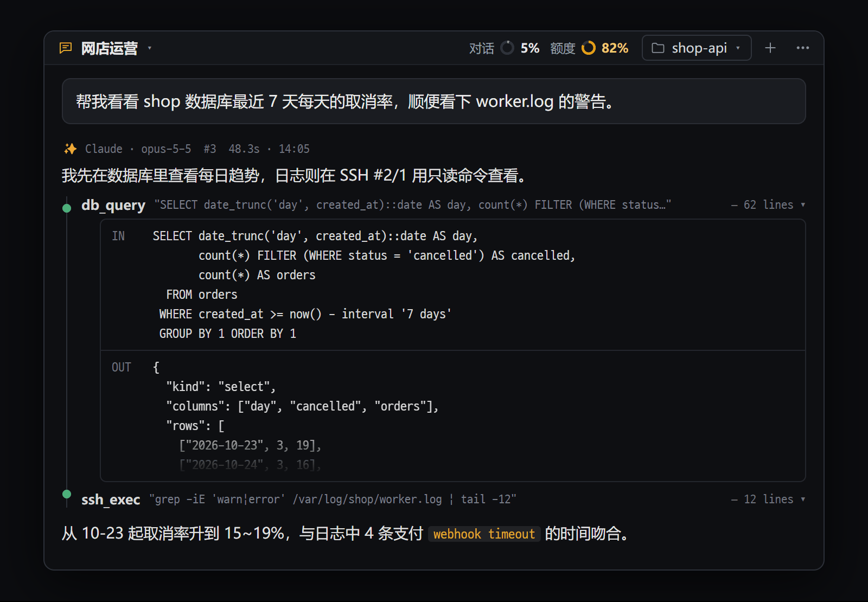Select the user message about shop 数据库

click(434, 101)
